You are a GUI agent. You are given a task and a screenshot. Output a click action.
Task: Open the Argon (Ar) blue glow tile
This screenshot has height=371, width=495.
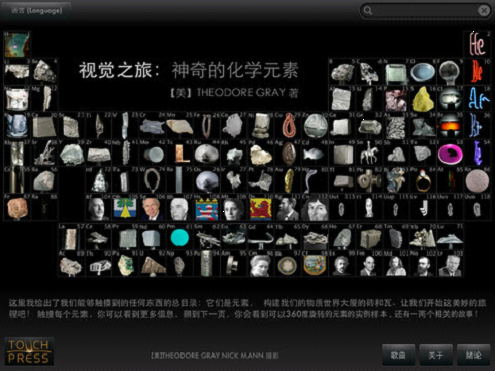[x=477, y=99]
